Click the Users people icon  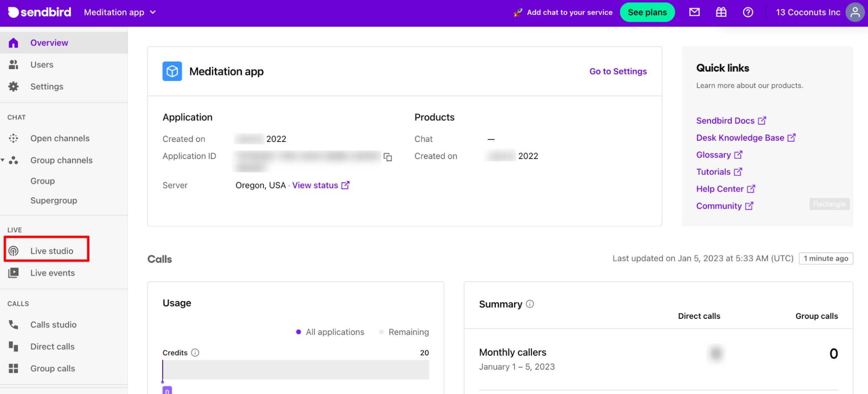tap(13, 64)
